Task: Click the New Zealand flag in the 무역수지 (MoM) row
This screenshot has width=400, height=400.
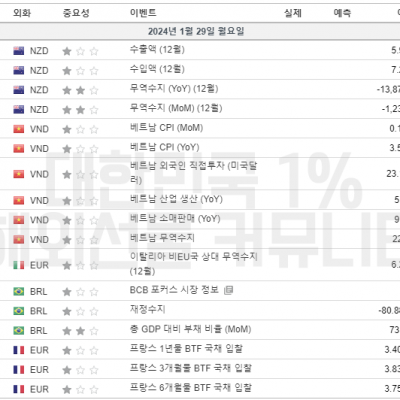Action: coord(19,109)
